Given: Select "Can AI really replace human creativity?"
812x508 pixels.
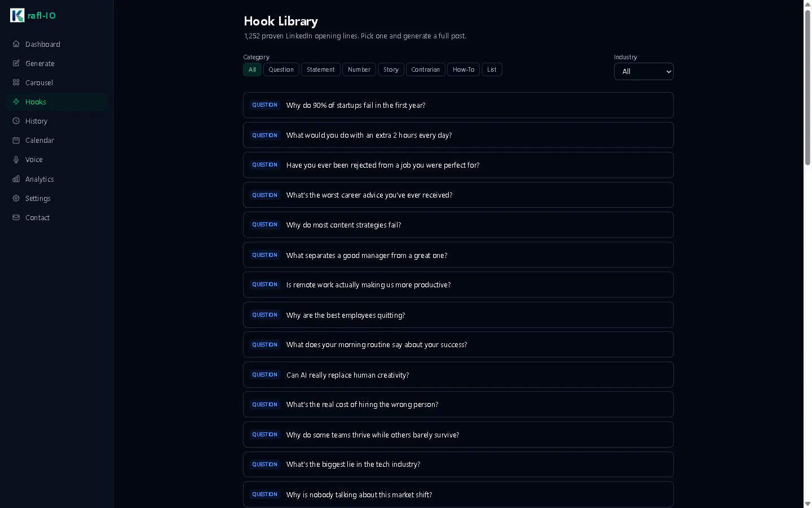Looking at the screenshot, I should click(x=458, y=375).
